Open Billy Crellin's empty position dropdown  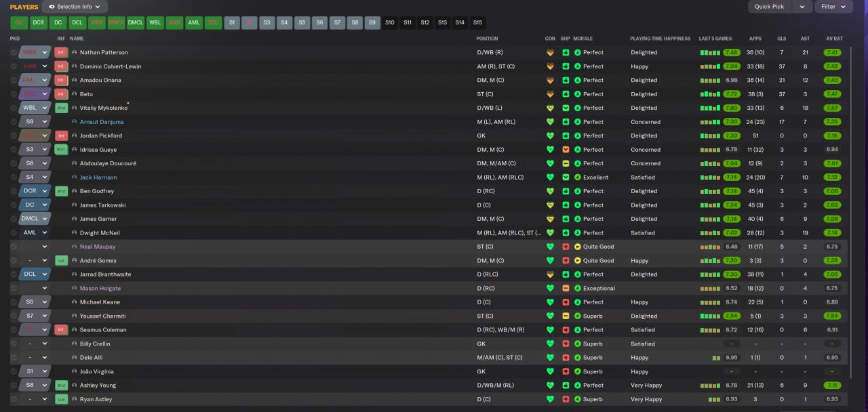click(35, 344)
